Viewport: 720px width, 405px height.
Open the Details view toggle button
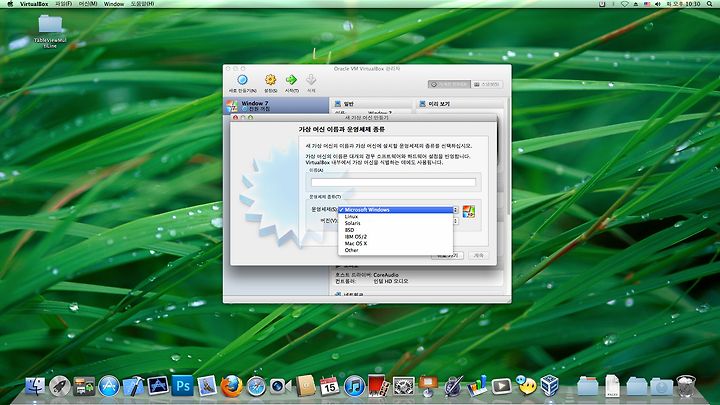pyautogui.click(x=449, y=84)
